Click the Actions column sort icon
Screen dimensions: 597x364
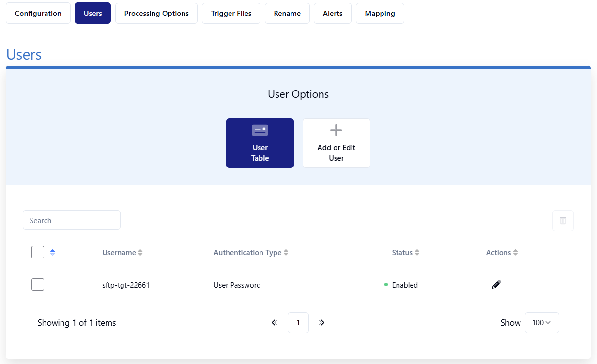point(516,253)
